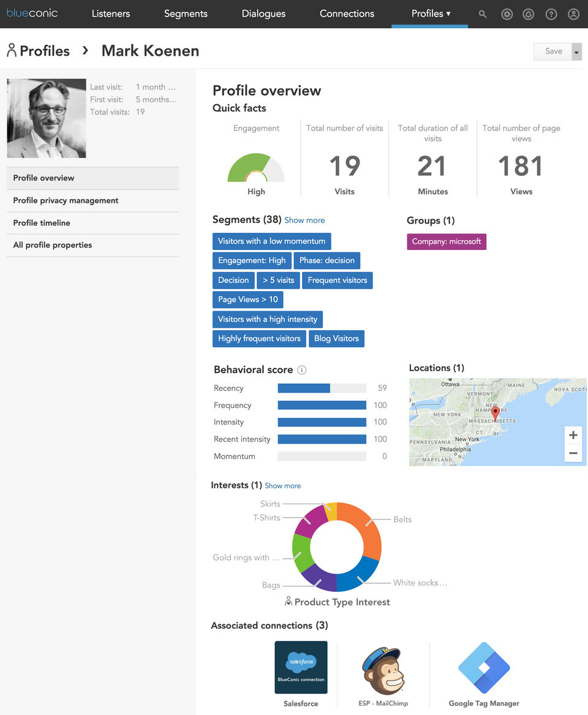Open the Segments tab

[186, 13]
